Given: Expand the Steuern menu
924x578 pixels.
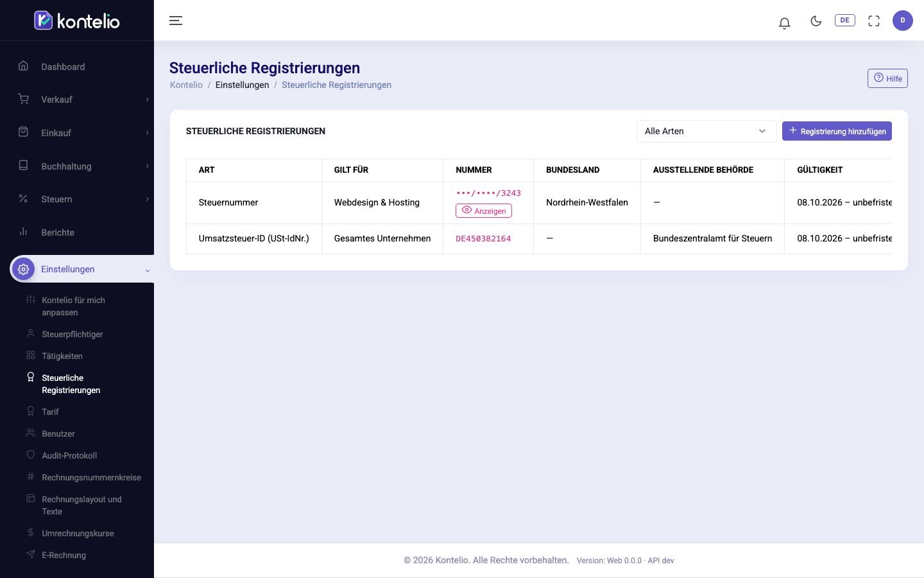Looking at the screenshot, I should pos(77,199).
